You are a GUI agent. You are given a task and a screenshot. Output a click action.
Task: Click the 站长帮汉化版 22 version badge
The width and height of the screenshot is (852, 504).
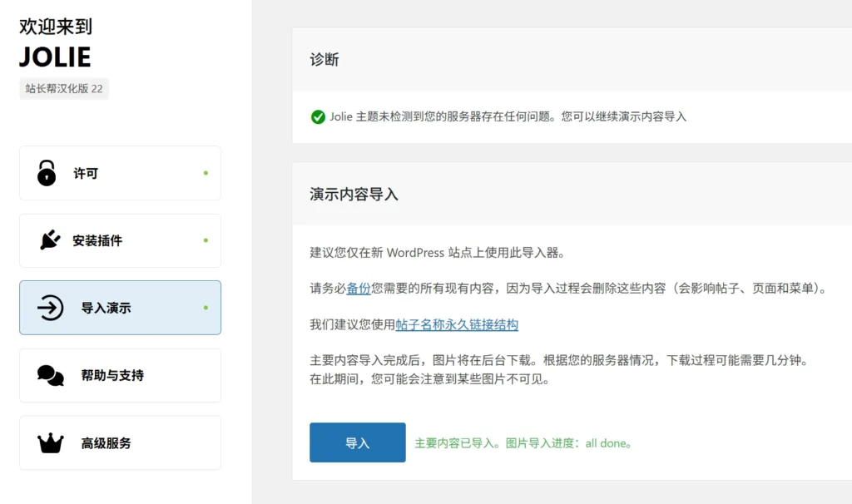64,88
